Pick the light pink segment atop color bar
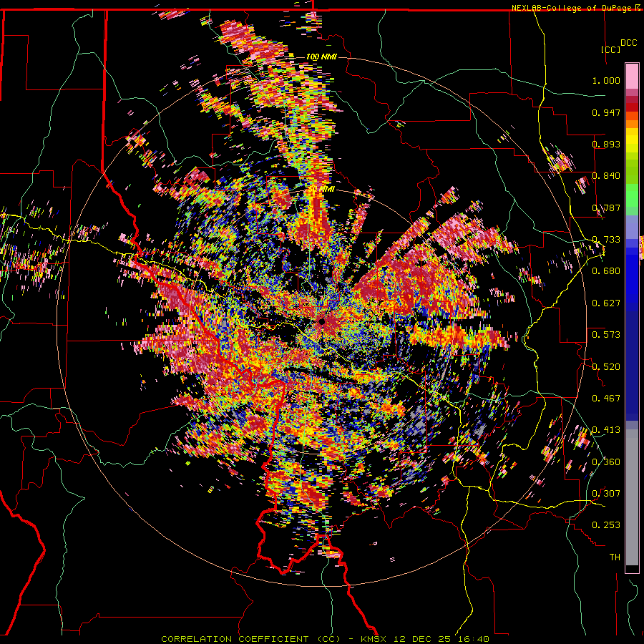Viewport: 644px width, 644px height. click(632, 76)
